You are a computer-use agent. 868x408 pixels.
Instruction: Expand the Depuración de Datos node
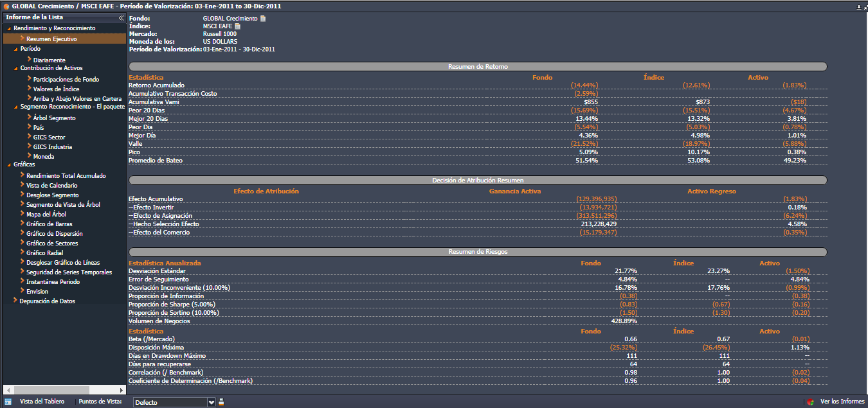point(15,301)
